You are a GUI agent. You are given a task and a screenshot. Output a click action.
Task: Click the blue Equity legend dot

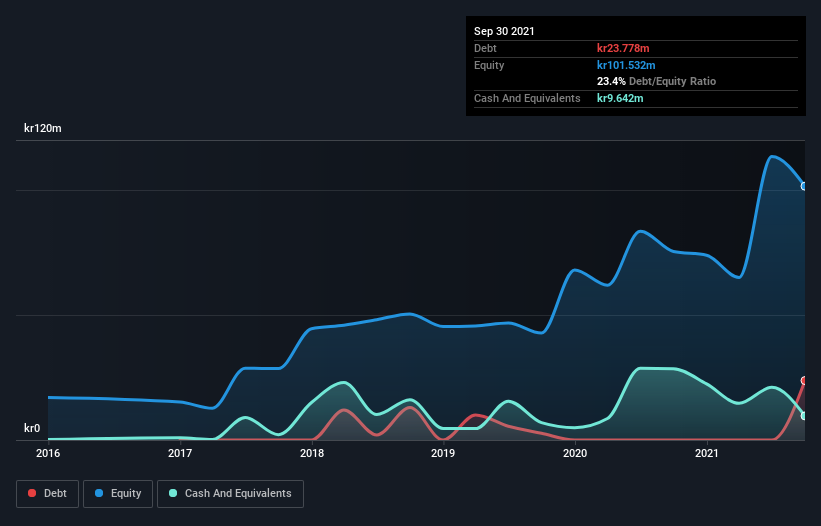(99, 493)
